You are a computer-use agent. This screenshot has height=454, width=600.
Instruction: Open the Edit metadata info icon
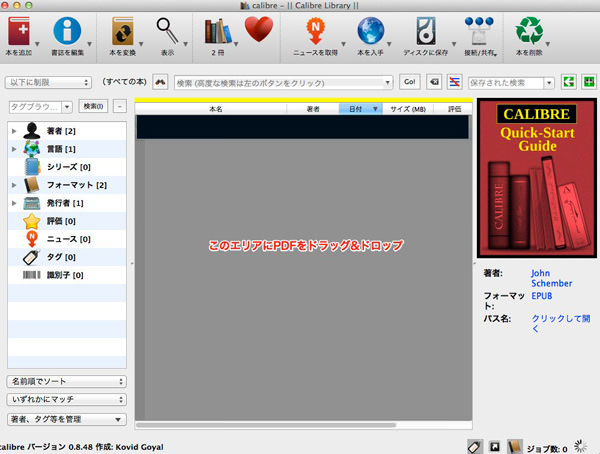pyautogui.click(x=67, y=31)
